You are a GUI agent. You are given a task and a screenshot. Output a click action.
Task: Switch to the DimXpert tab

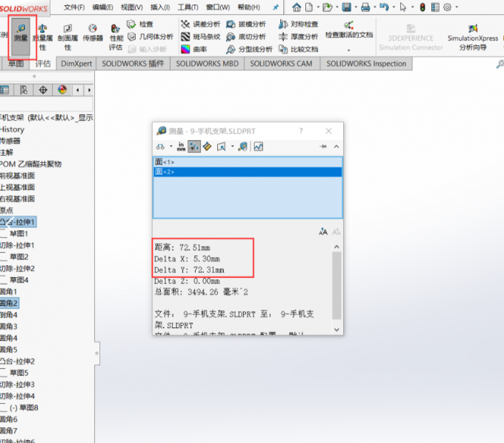(76, 64)
